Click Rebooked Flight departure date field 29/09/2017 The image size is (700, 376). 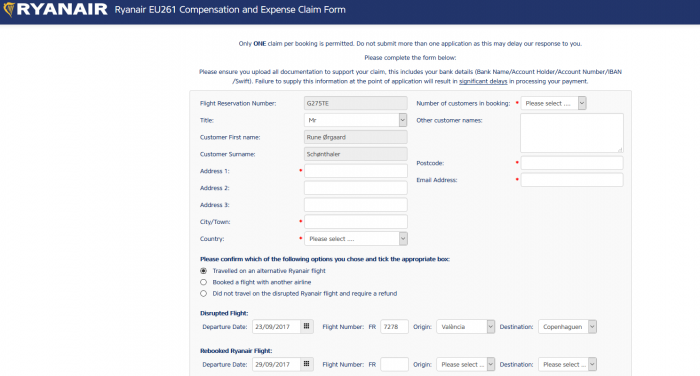(277, 364)
